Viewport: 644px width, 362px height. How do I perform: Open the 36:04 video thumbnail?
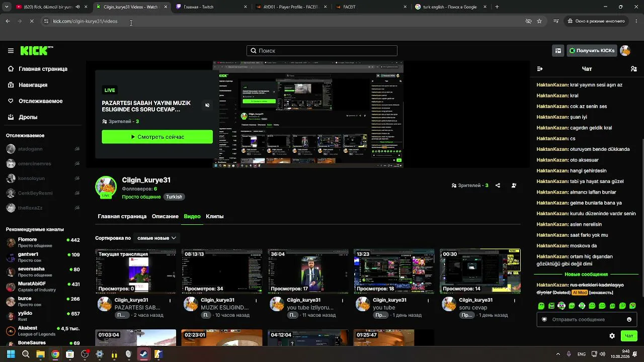pyautogui.click(x=308, y=271)
